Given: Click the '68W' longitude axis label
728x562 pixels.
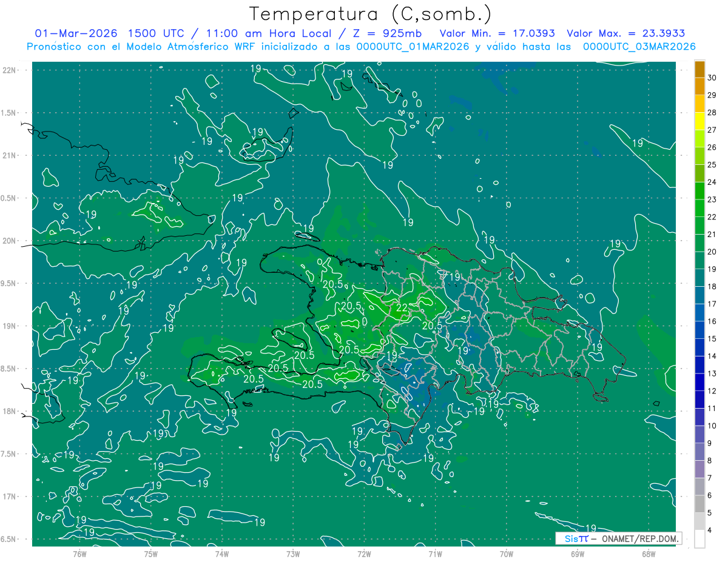Looking at the screenshot, I should pyautogui.click(x=649, y=554).
